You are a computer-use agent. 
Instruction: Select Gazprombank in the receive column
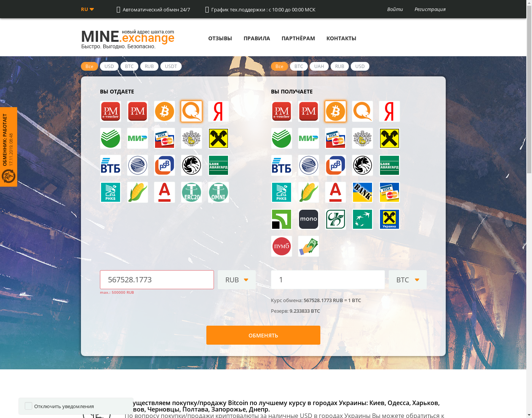(309, 165)
